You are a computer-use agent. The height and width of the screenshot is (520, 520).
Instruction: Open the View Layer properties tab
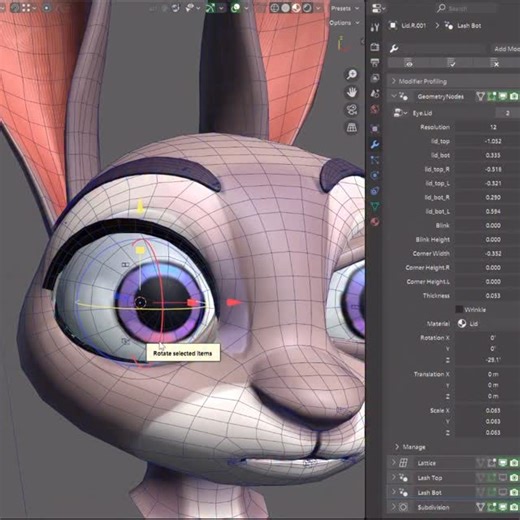[375, 78]
